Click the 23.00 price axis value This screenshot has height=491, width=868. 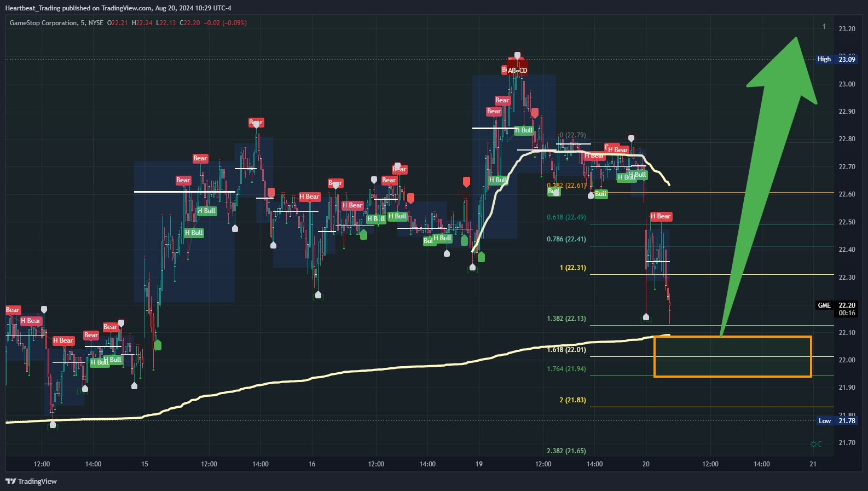point(847,84)
